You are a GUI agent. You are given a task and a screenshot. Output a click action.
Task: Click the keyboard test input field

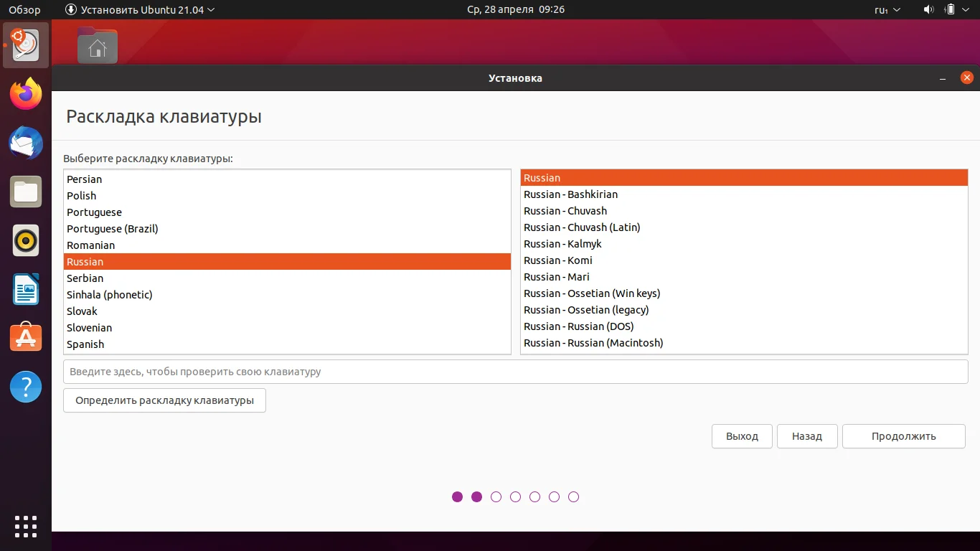coord(515,371)
